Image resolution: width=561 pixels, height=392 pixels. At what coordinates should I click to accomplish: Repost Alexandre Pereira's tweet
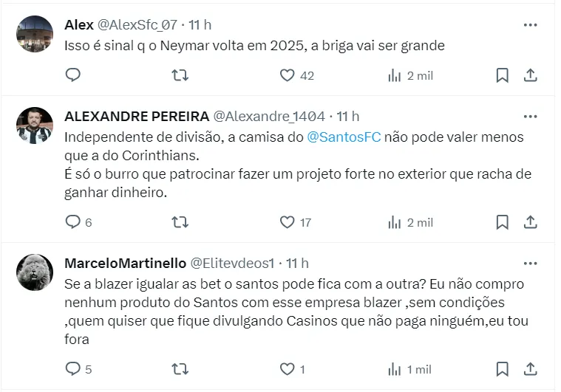180,221
